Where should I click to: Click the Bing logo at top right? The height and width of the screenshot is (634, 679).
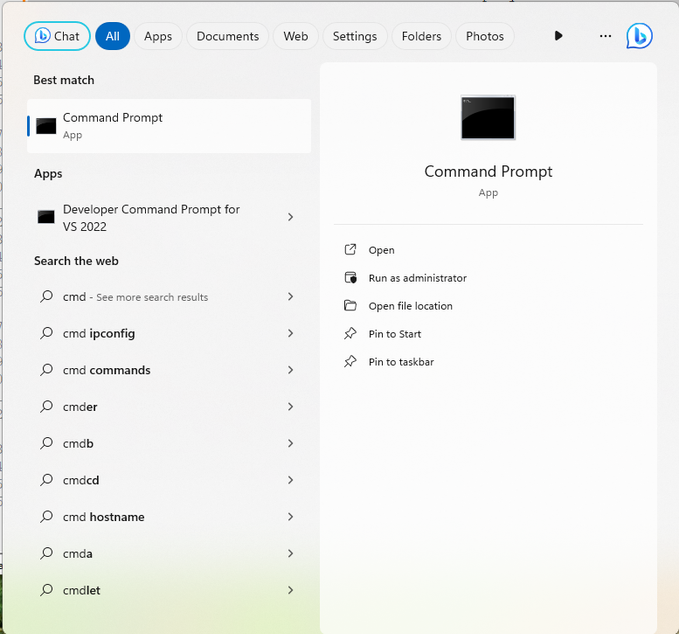[639, 36]
